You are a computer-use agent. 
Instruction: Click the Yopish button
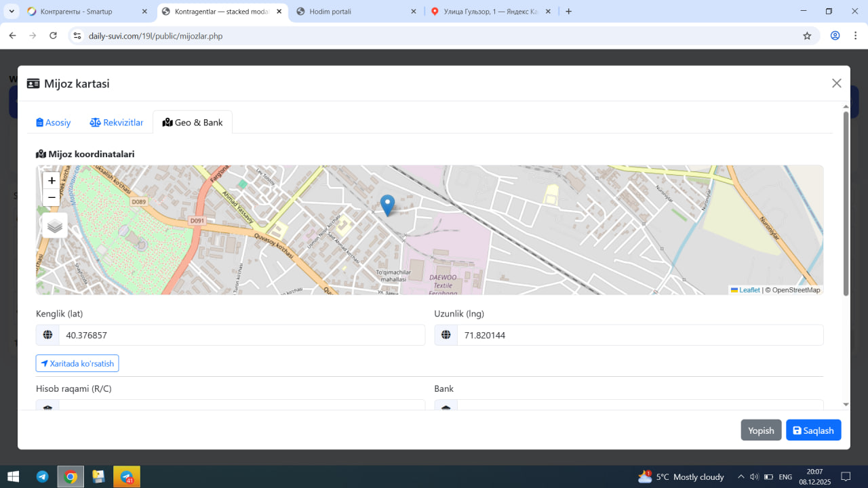(x=761, y=430)
